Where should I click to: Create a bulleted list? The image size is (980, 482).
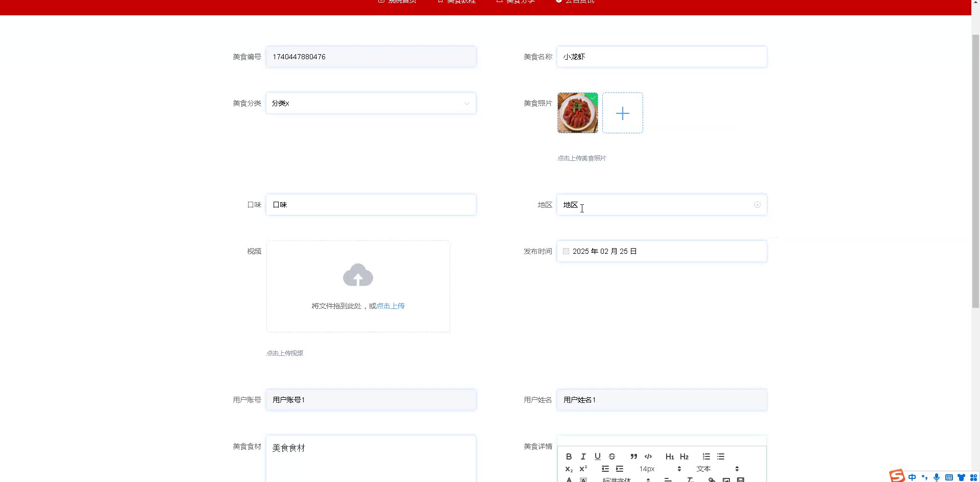(x=721, y=456)
